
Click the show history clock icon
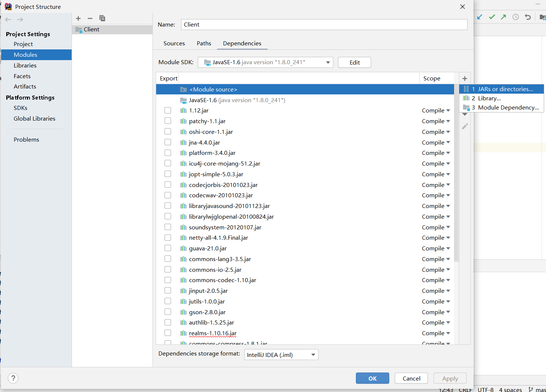(516, 17)
